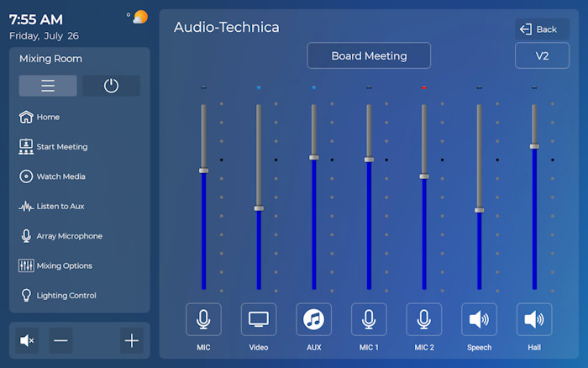
Task: Click the 7:55 AM clock text
Action: click(36, 19)
